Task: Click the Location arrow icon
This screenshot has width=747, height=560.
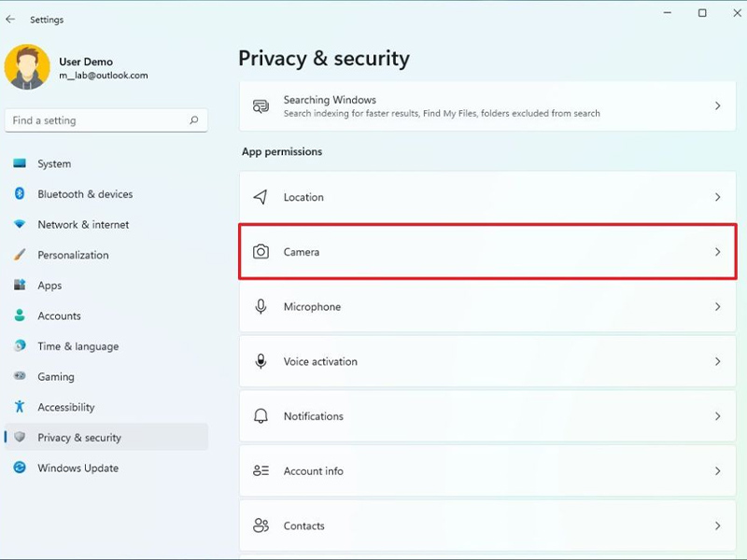Action: [261, 197]
